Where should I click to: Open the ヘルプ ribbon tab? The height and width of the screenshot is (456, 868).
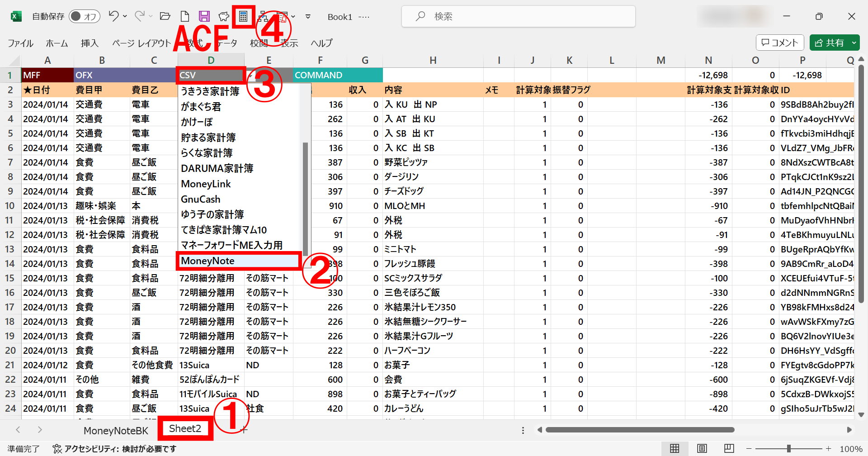pyautogui.click(x=321, y=43)
